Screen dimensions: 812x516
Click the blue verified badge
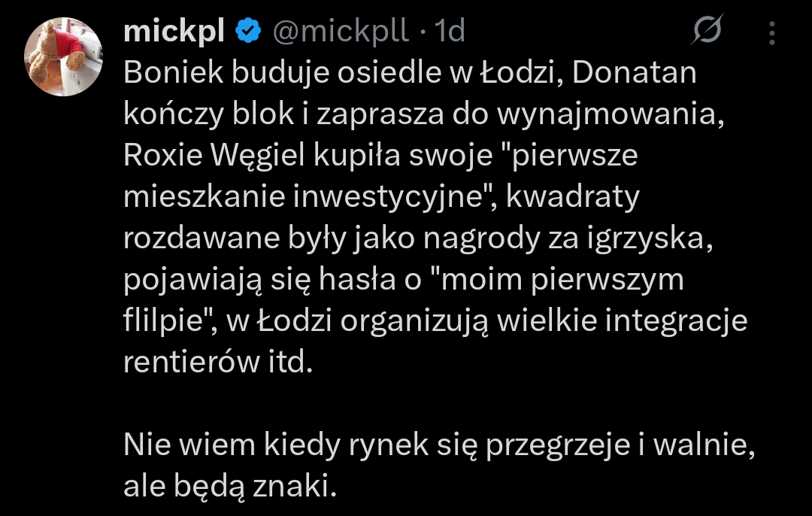pos(249,31)
